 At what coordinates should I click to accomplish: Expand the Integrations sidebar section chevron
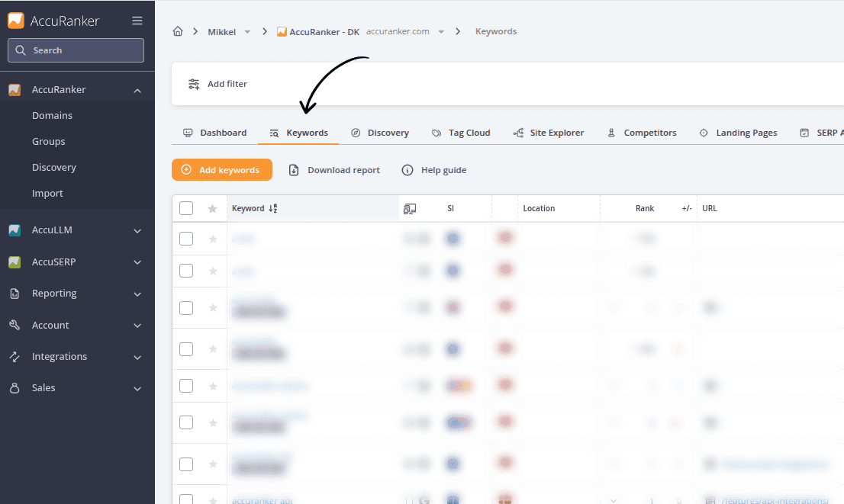click(137, 357)
